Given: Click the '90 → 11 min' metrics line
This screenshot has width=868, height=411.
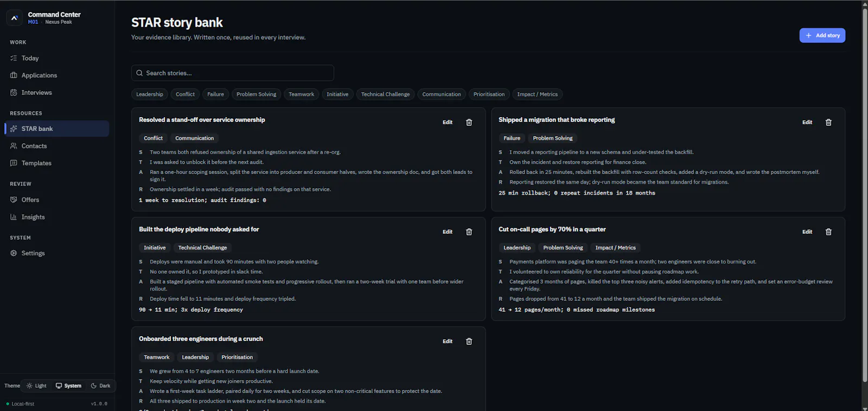Looking at the screenshot, I should point(191,310).
